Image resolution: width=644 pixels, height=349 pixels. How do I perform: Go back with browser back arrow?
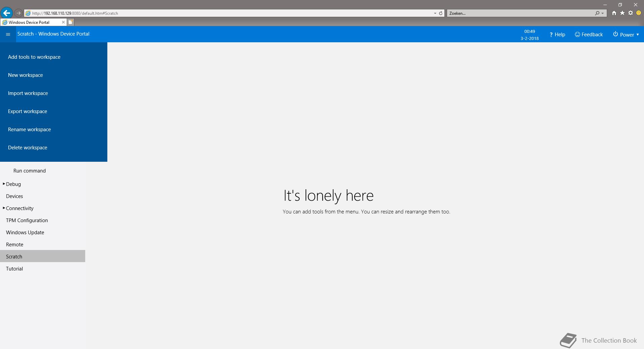pyautogui.click(x=6, y=13)
